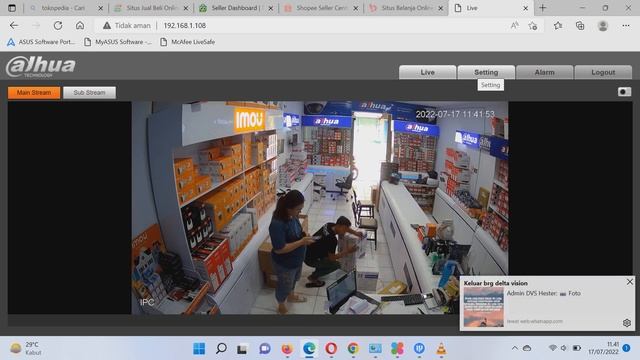The height and width of the screenshot is (360, 640).
Task: Open battery status tray icon
Action: [576, 348]
